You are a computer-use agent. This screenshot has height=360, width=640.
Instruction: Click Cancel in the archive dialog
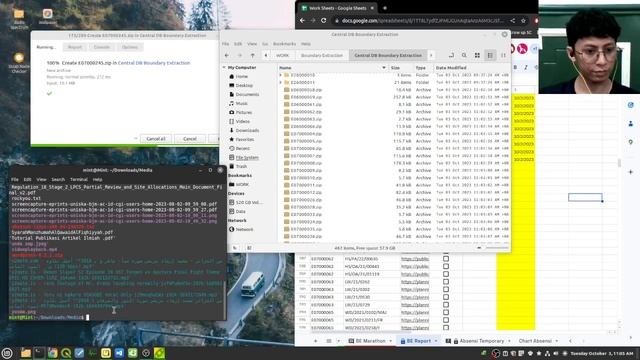click(190, 139)
